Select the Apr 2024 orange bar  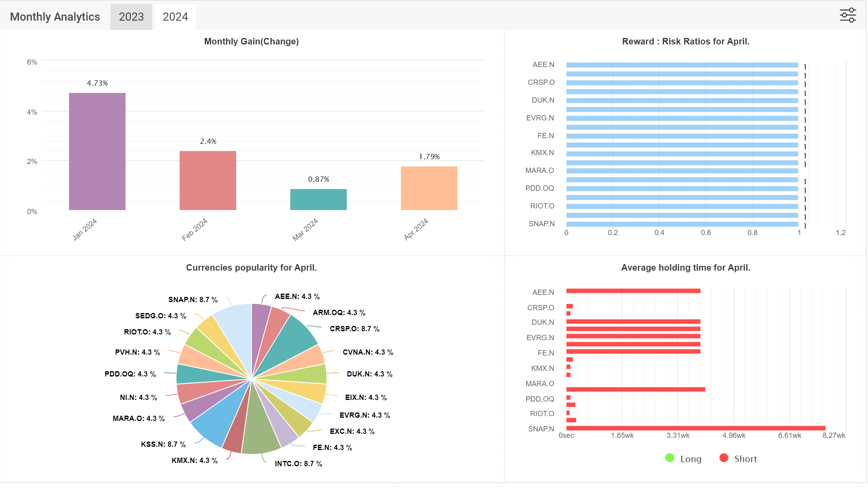point(429,188)
